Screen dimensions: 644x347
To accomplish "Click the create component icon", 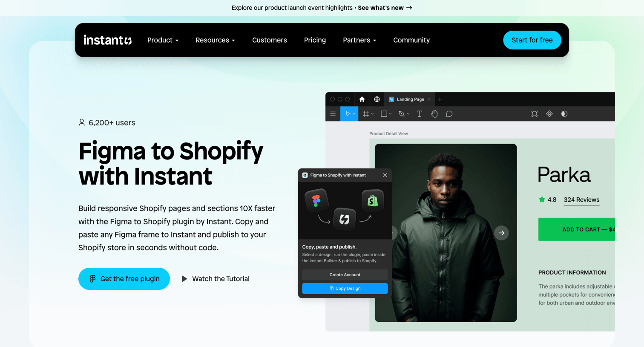I will (x=549, y=114).
